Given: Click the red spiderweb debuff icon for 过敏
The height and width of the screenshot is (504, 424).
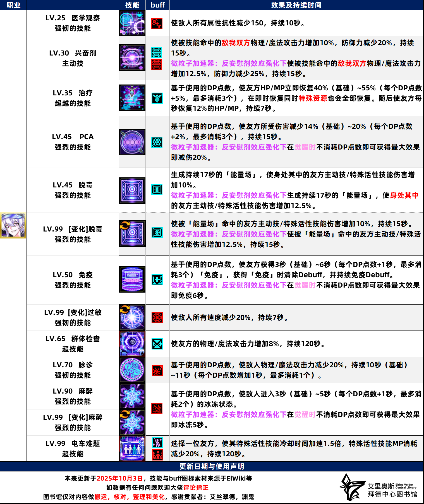Looking at the screenshot, I should tap(157, 318).
